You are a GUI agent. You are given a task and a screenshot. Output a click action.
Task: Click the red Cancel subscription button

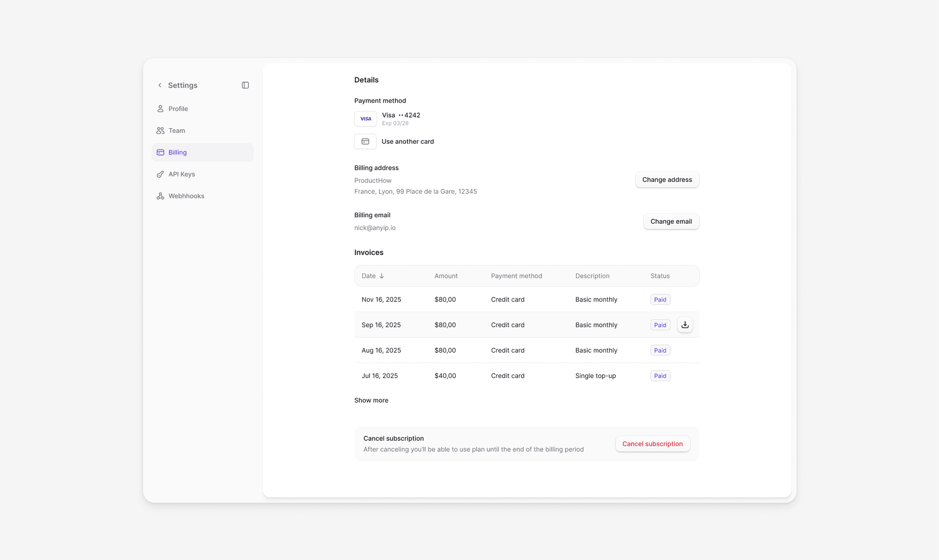652,444
